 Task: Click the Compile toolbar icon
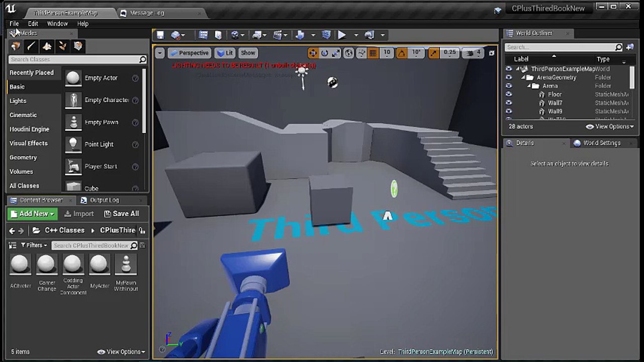326,35
